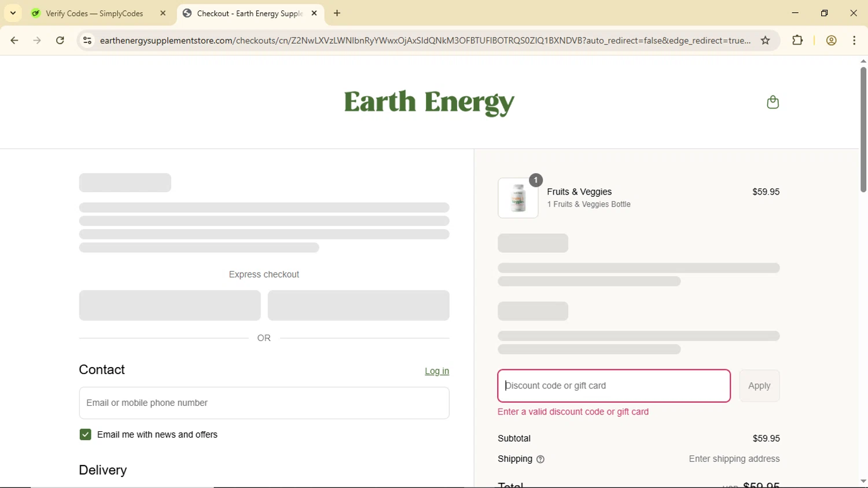868x488 pixels.
Task: Click the Earth Energy store logo
Action: (x=429, y=102)
